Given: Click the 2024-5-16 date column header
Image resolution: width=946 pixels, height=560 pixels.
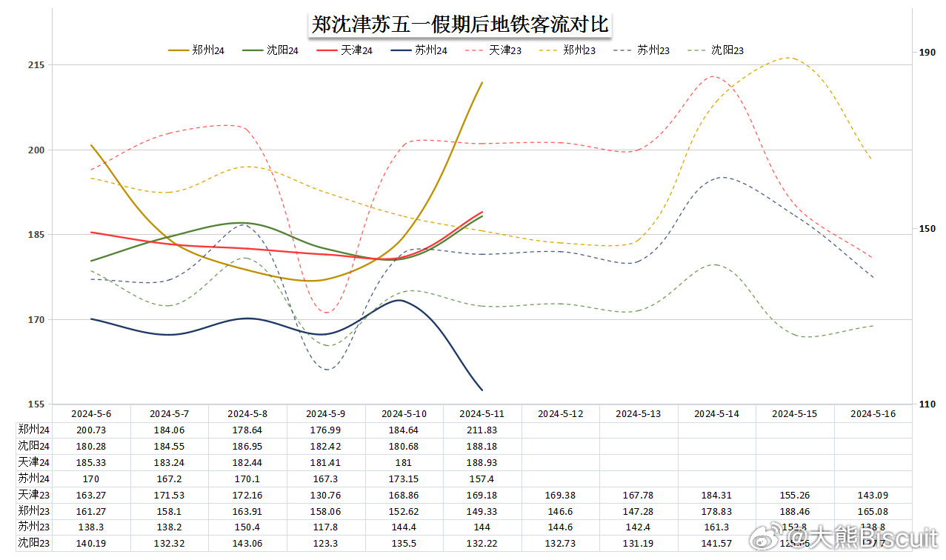Looking at the screenshot, I should (x=873, y=414).
